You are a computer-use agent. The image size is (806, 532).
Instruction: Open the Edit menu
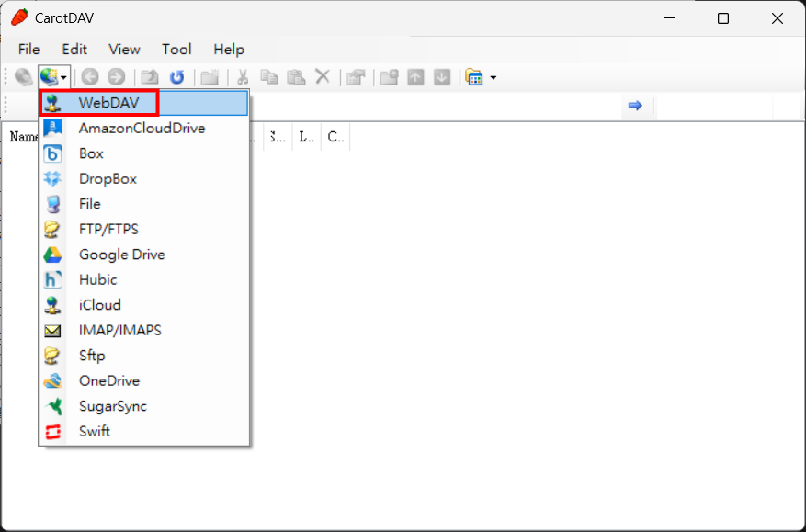[74, 50]
